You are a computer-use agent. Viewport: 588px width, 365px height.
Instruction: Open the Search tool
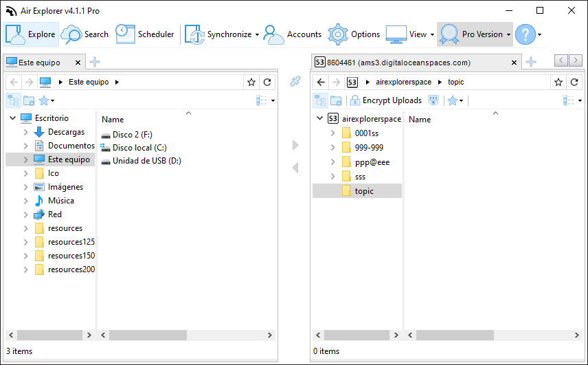pos(84,34)
